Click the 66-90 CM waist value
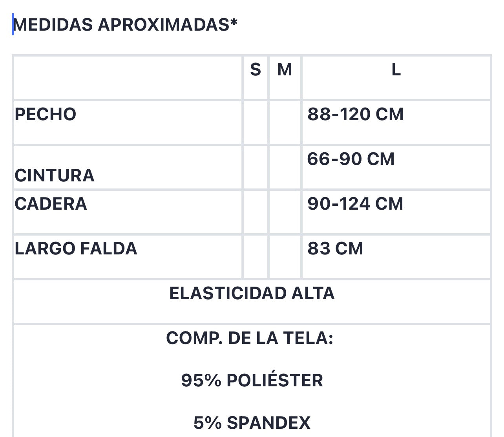This screenshot has width=504, height=437. pyautogui.click(x=351, y=159)
